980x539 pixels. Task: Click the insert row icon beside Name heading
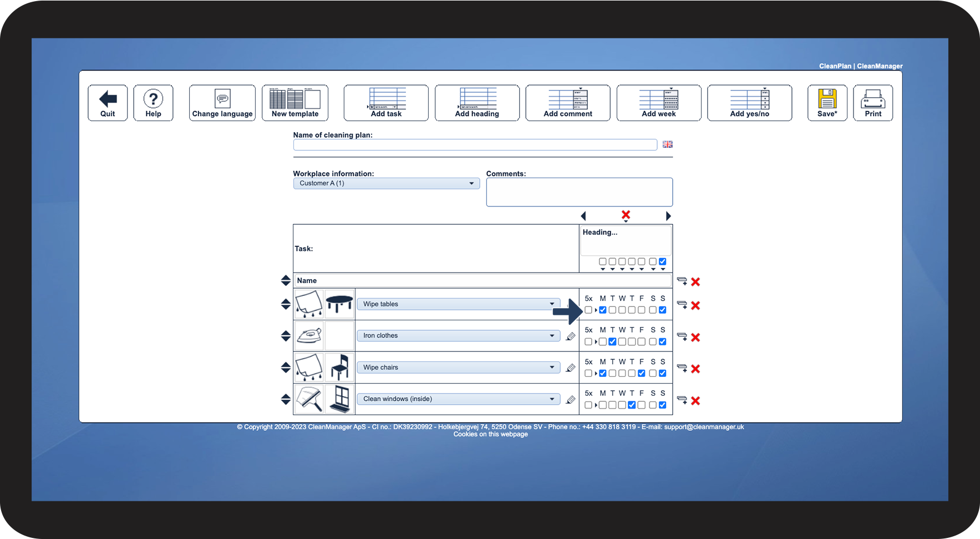[x=682, y=281]
